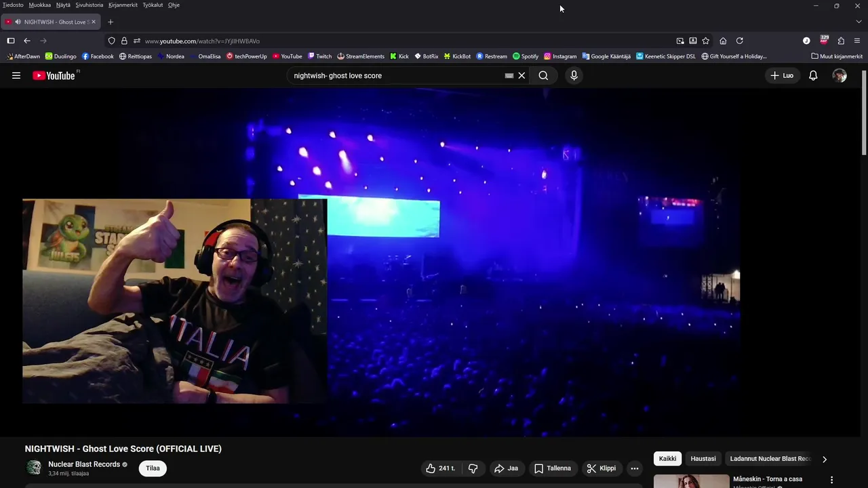Bookmark this page with the star
868x488 pixels.
(706, 41)
